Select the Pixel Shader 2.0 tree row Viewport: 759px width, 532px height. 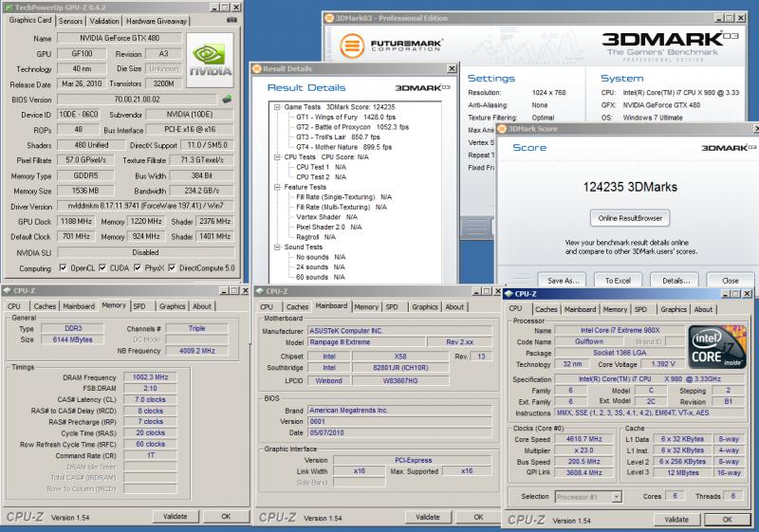(x=328, y=227)
